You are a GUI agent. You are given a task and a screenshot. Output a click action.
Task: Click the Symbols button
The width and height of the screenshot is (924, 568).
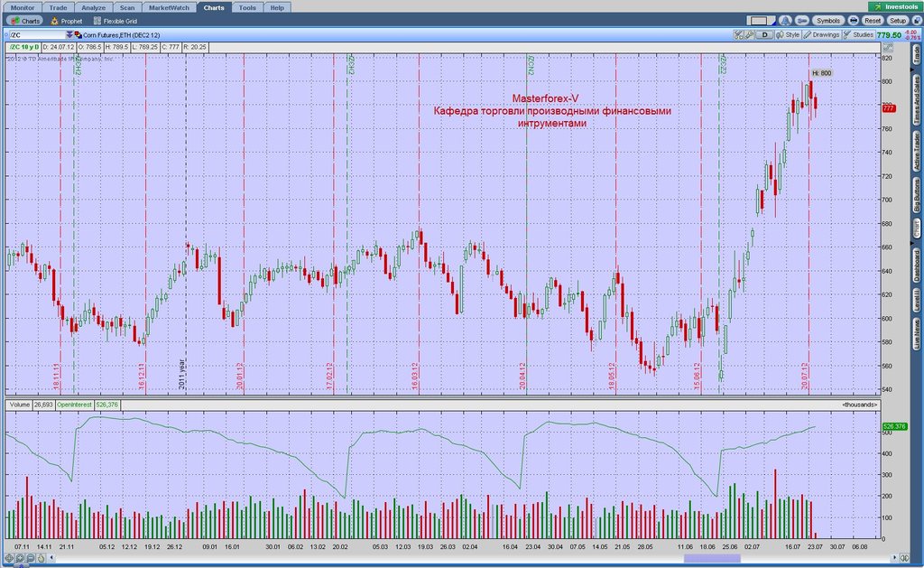pyautogui.click(x=828, y=21)
